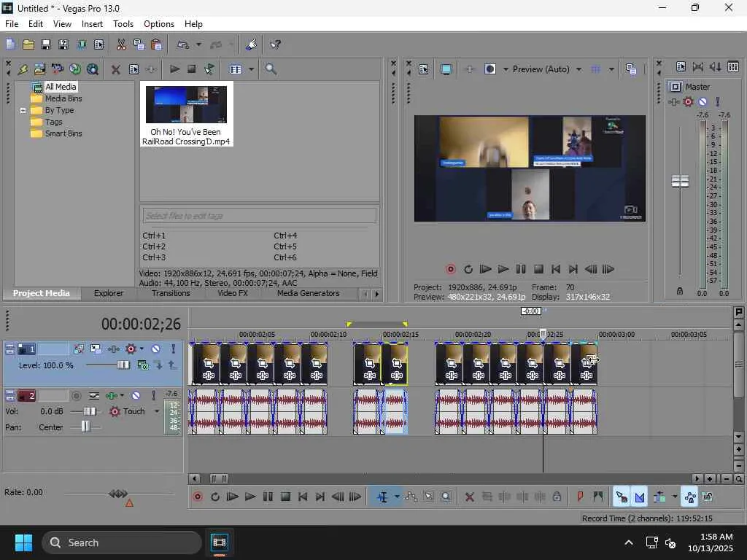
Task: Open a project with the folder icon
Action: (x=28, y=44)
